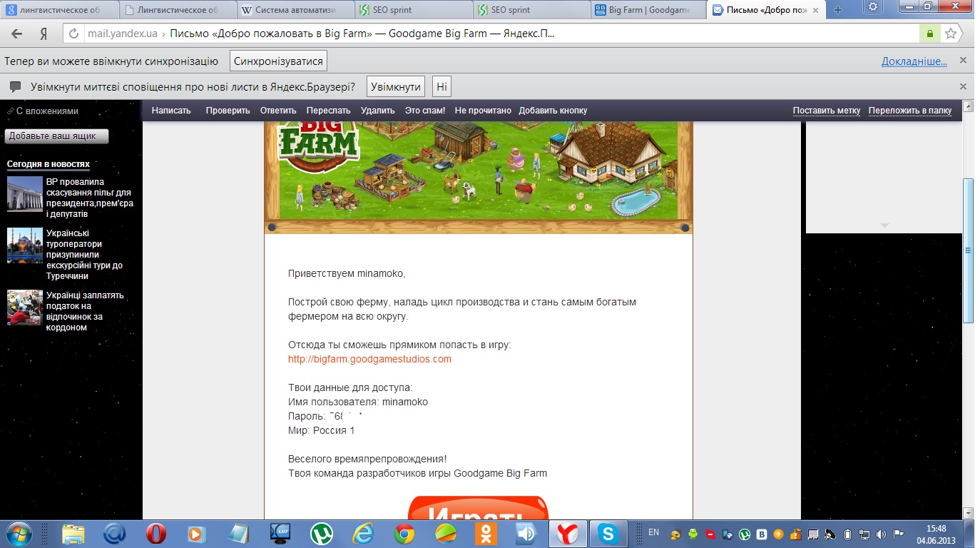Launch Opera from the taskbar
This screenshot has height=548, width=980.
pos(156,534)
